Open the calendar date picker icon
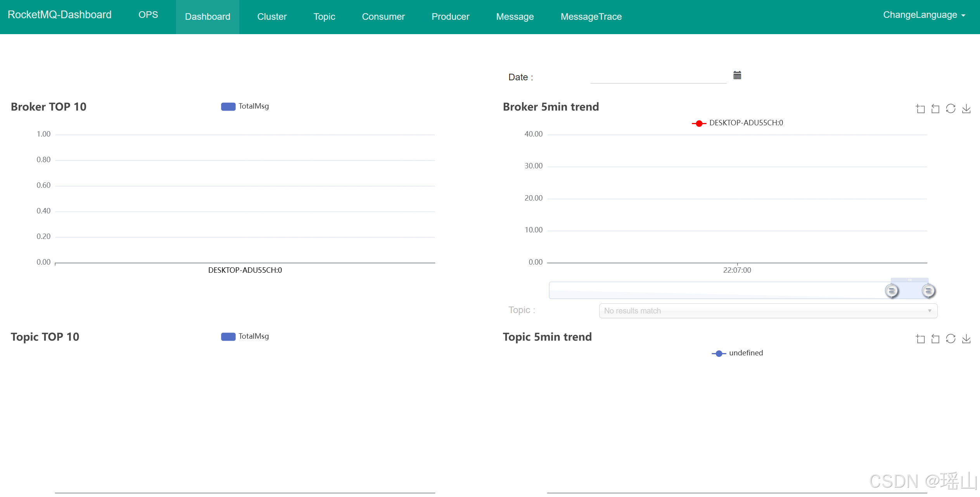Image resolution: width=980 pixels, height=497 pixels. coord(737,75)
